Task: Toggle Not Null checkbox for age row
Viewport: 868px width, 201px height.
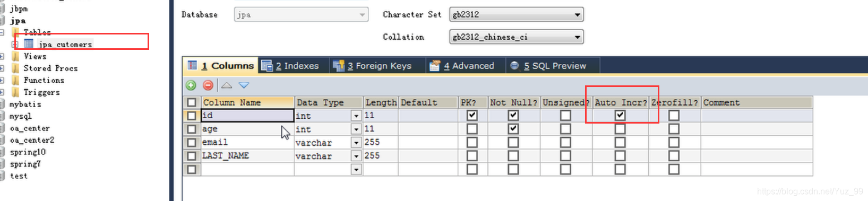Action: click(513, 129)
